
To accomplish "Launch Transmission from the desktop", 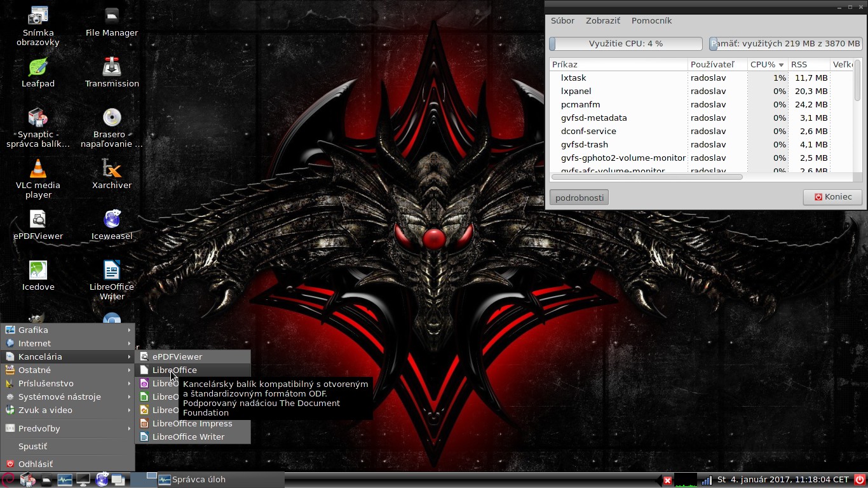I will click(112, 72).
